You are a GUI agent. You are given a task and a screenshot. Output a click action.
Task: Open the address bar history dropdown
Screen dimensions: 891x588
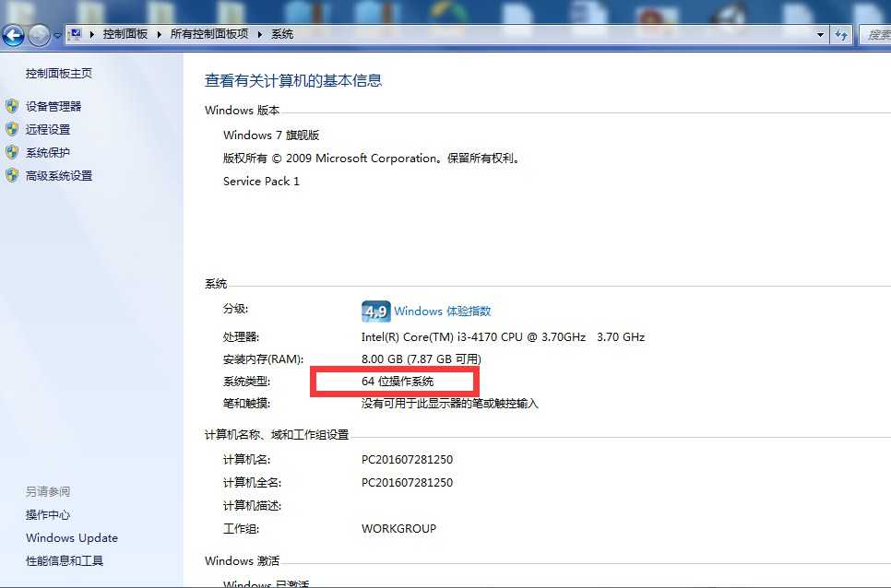coord(820,35)
